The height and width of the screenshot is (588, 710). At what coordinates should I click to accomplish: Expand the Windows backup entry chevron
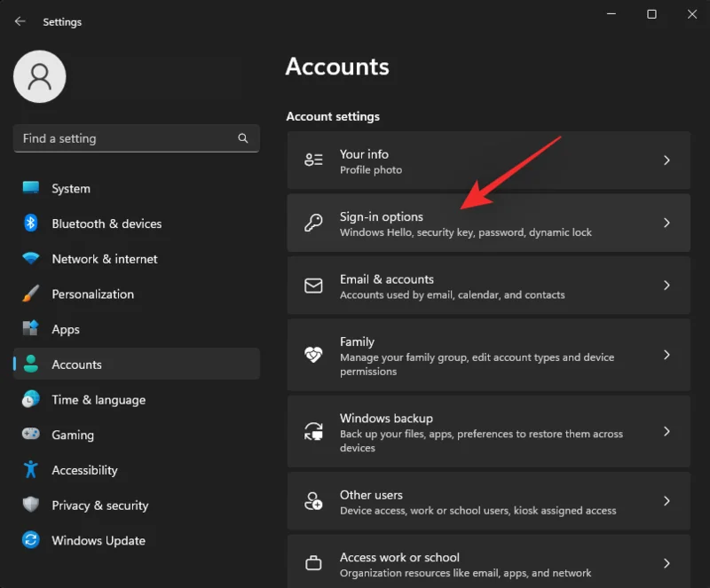(x=667, y=431)
